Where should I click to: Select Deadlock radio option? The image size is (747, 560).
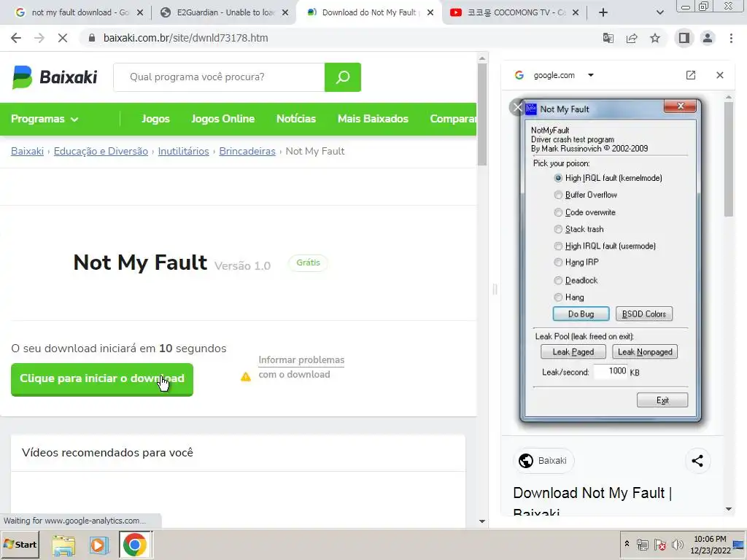click(558, 281)
